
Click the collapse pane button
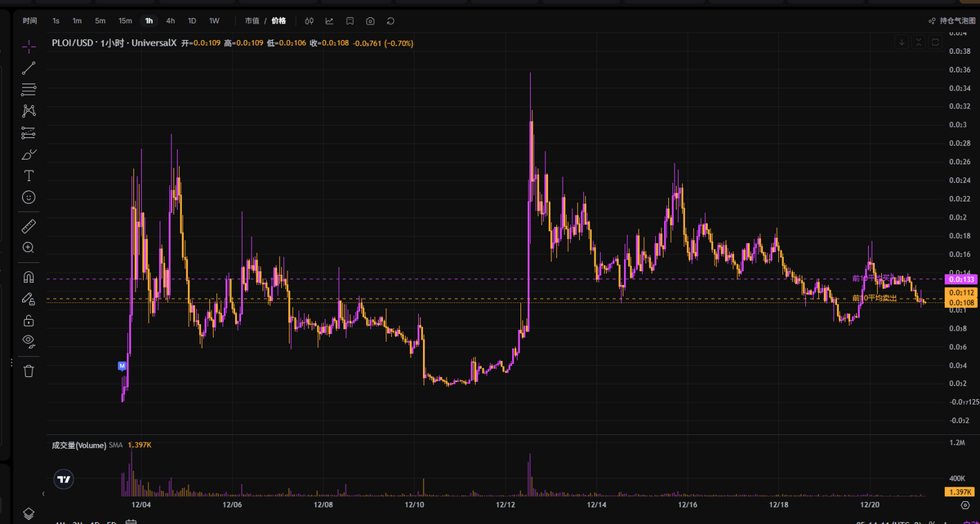point(919,42)
